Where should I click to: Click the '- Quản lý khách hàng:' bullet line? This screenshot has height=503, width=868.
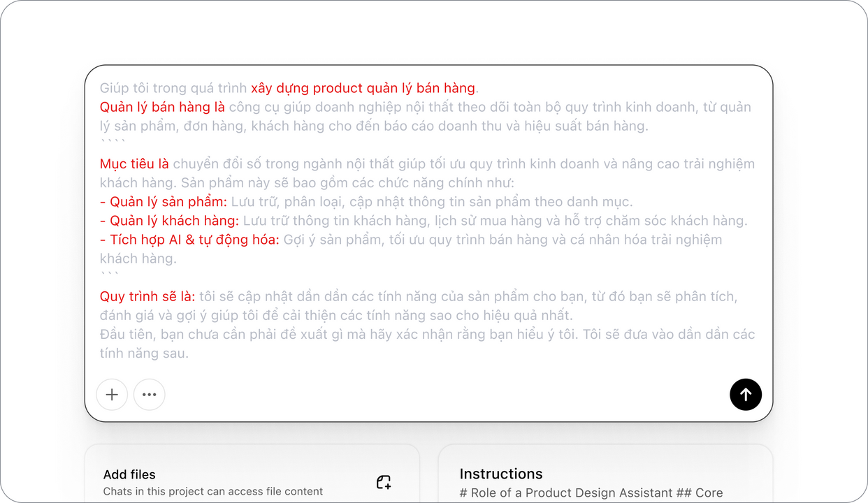pyautogui.click(x=170, y=220)
